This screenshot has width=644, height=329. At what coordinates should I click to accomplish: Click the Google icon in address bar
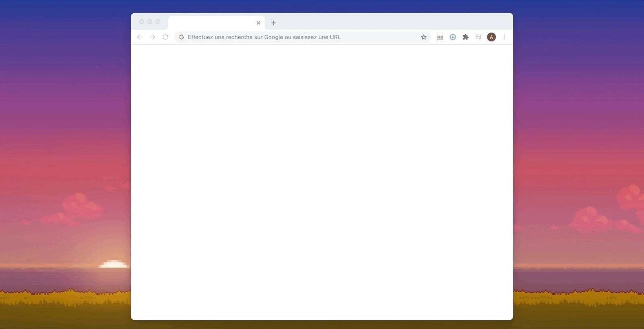tap(182, 37)
